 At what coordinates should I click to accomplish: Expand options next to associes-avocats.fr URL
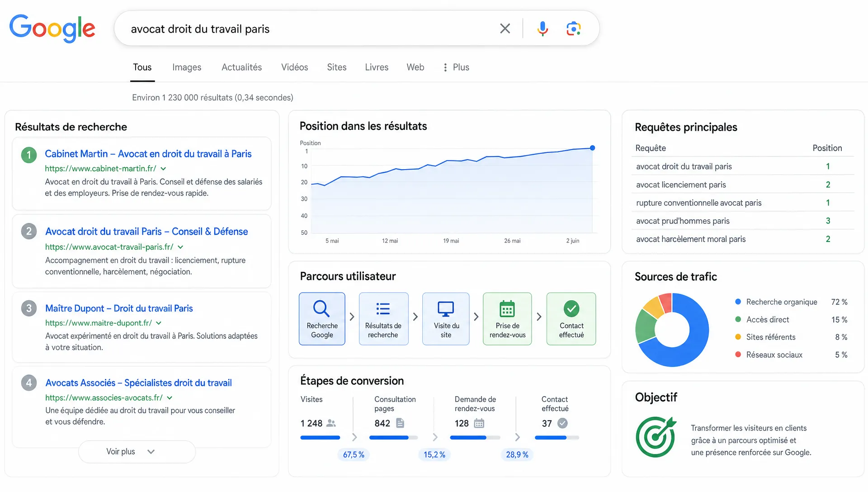point(170,398)
